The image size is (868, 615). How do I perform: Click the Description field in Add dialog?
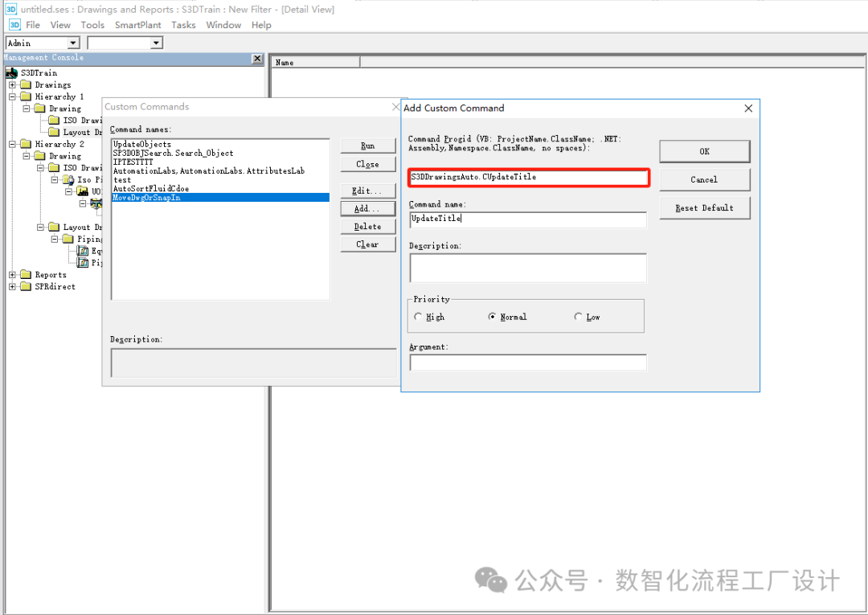tap(527, 268)
